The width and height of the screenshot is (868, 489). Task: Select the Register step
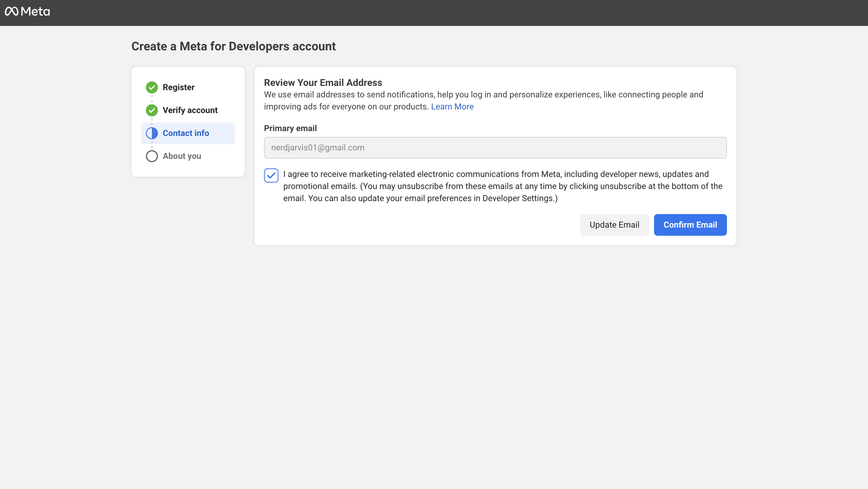pos(178,87)
